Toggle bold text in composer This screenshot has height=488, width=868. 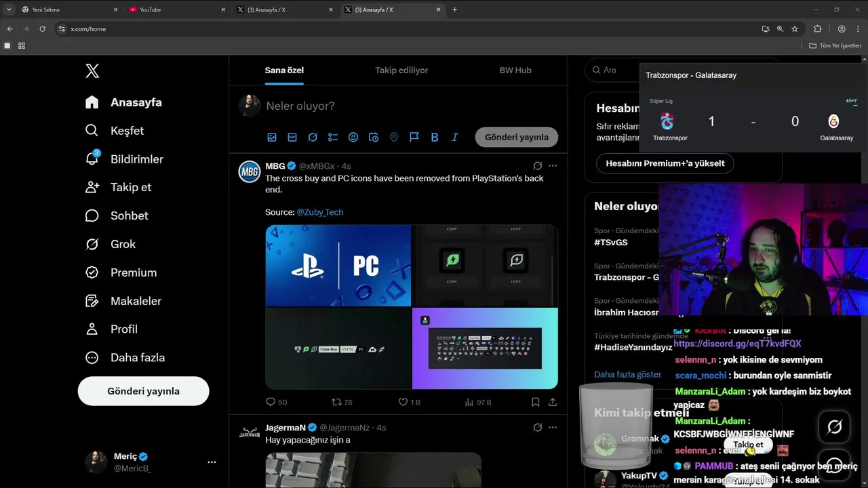(x=435, y=137)
